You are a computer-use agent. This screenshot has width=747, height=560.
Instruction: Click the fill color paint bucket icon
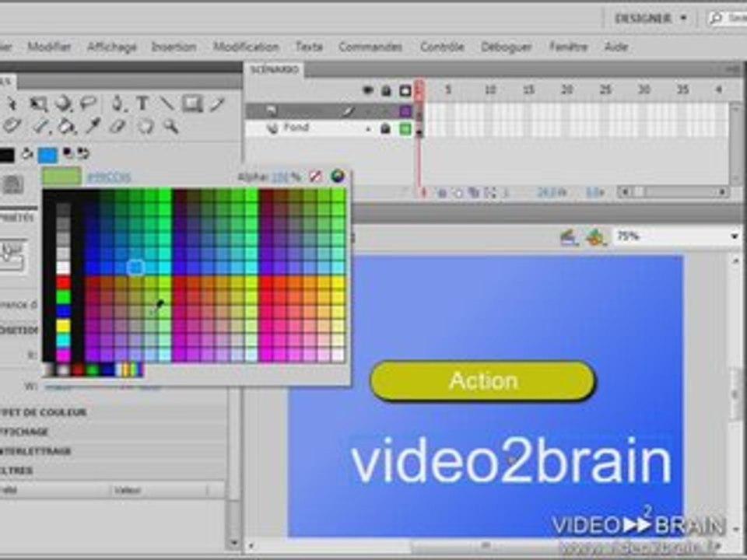point(27,154)
